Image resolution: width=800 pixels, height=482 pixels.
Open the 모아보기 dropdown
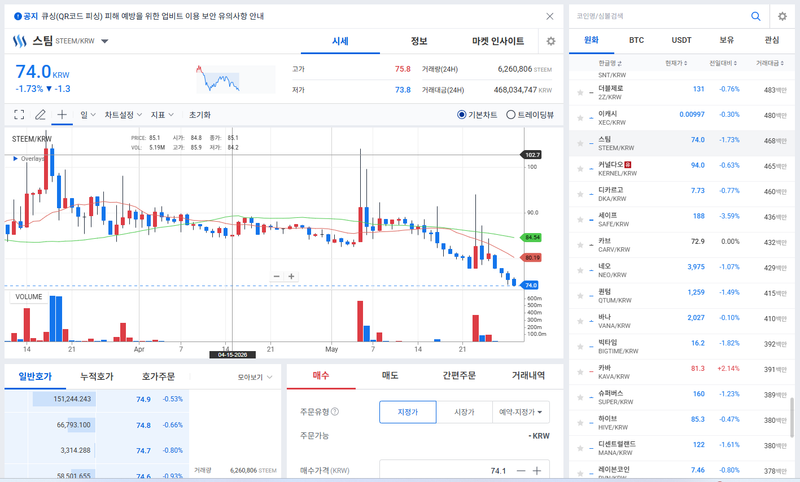[x=255, y=377]
